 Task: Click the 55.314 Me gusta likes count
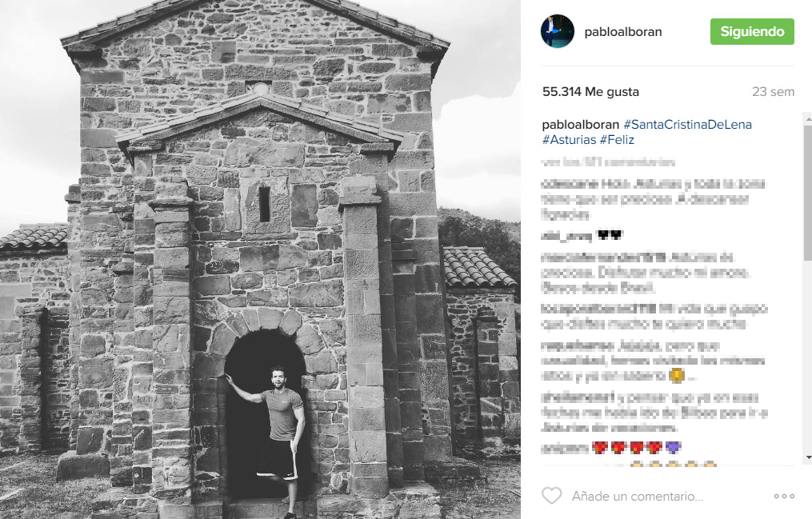(x=590, y=92)
